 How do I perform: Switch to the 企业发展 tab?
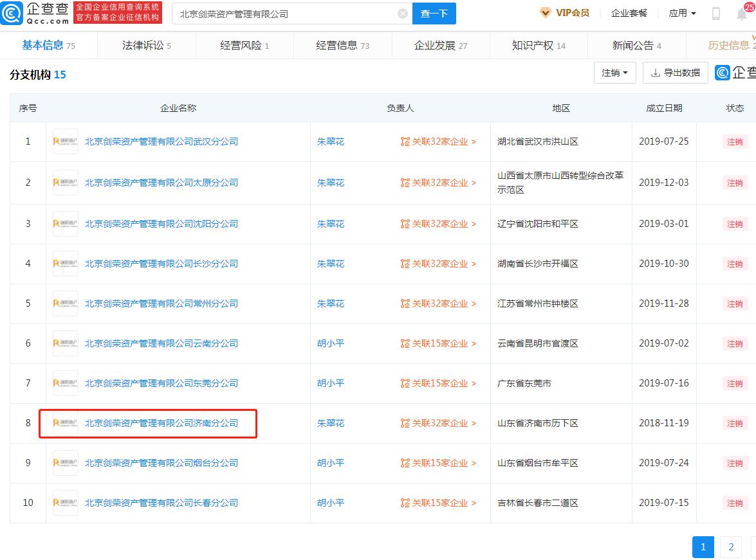[x=441, y=45]
